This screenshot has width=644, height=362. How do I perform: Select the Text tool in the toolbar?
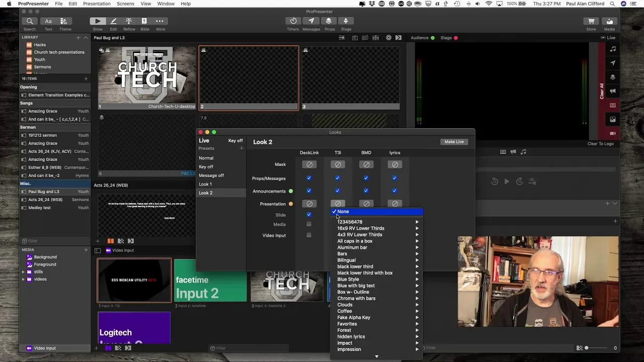coord(48,21)
